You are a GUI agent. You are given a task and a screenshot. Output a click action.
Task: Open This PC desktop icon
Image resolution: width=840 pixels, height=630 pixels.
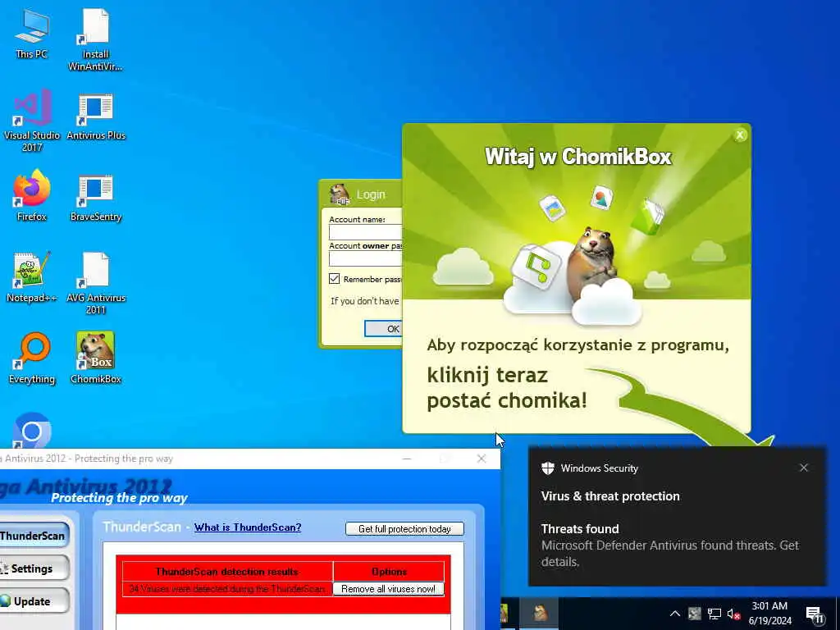[32, 34]
